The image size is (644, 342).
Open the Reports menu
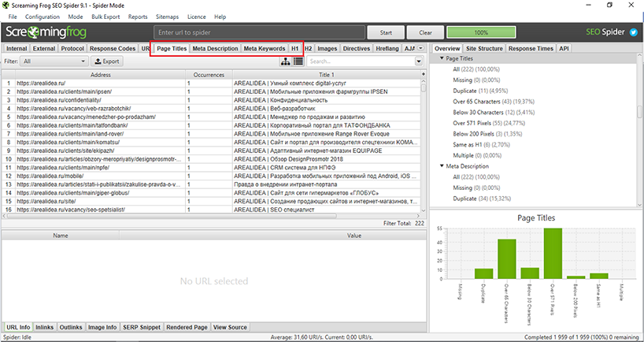tap(138, 17)
